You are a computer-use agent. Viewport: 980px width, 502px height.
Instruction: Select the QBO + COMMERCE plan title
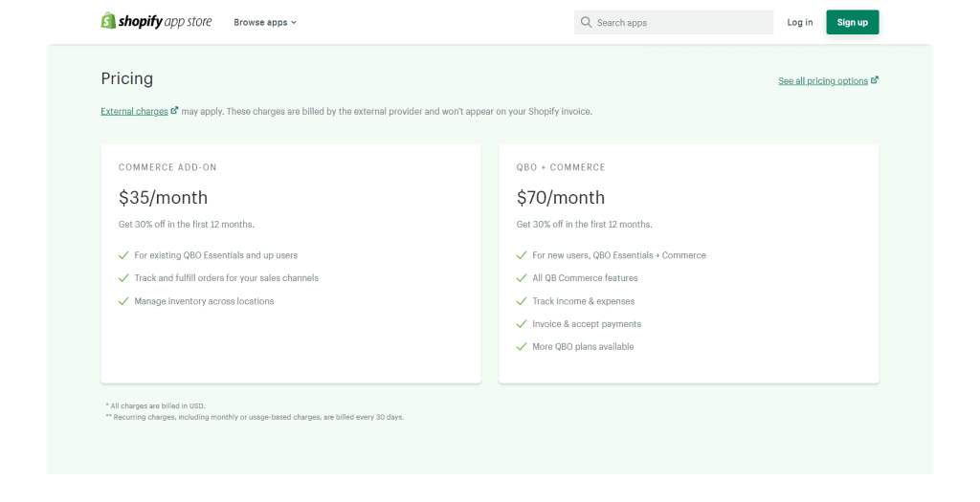(561, 167)
